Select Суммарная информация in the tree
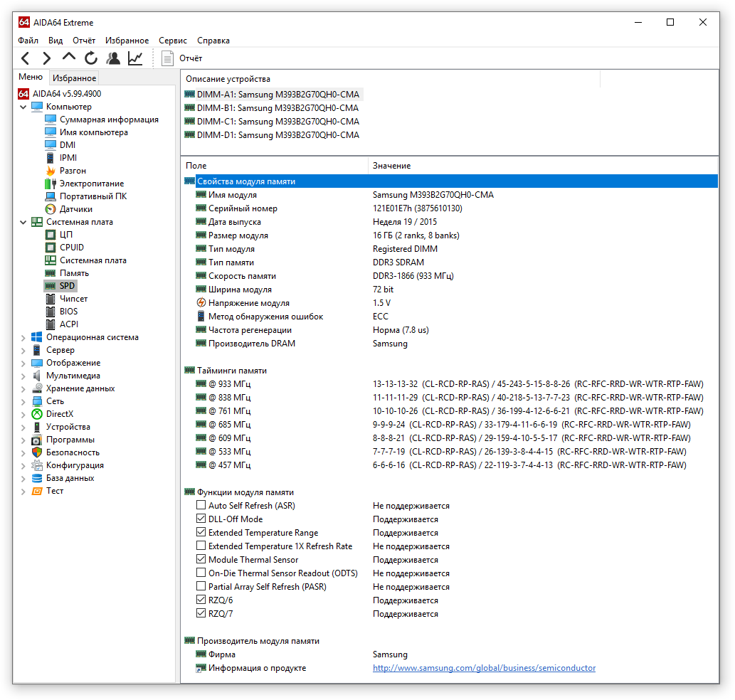 [109, 120]
